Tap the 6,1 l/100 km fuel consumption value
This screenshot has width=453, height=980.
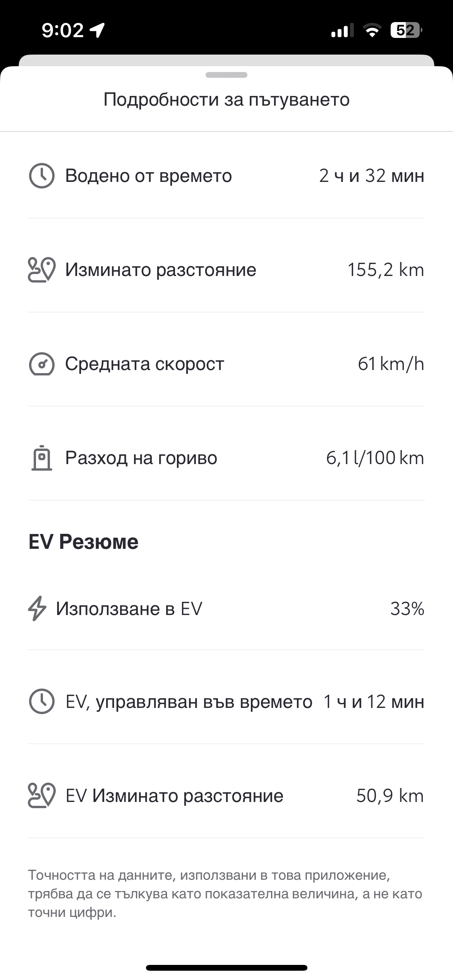pos(375,458)
